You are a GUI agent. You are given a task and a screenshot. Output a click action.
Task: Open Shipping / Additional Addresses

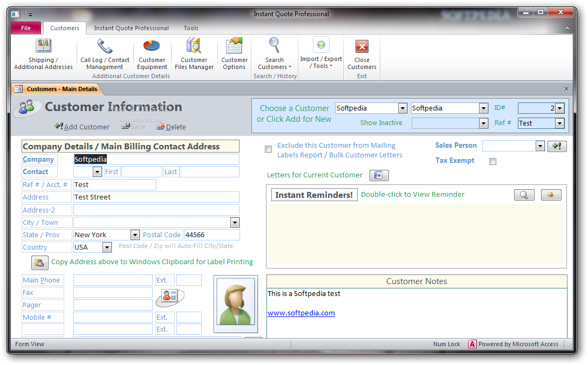(43, 53)
